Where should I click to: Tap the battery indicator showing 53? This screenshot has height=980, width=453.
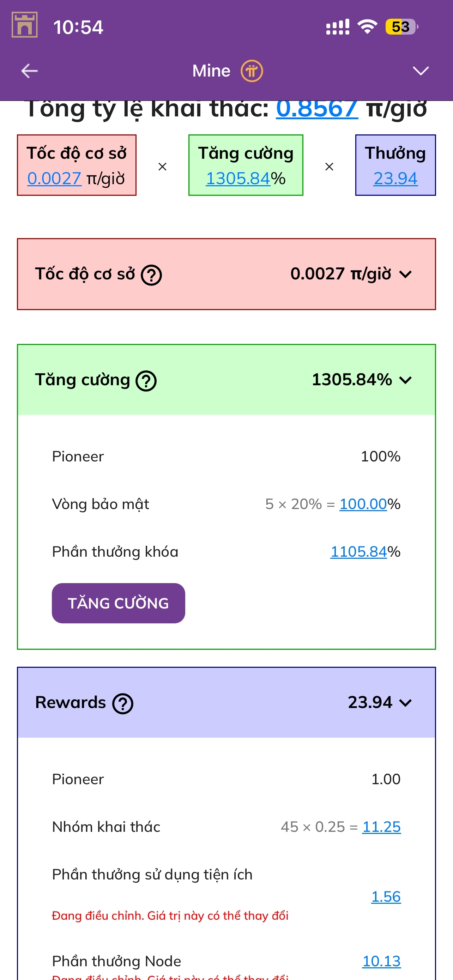401,26
